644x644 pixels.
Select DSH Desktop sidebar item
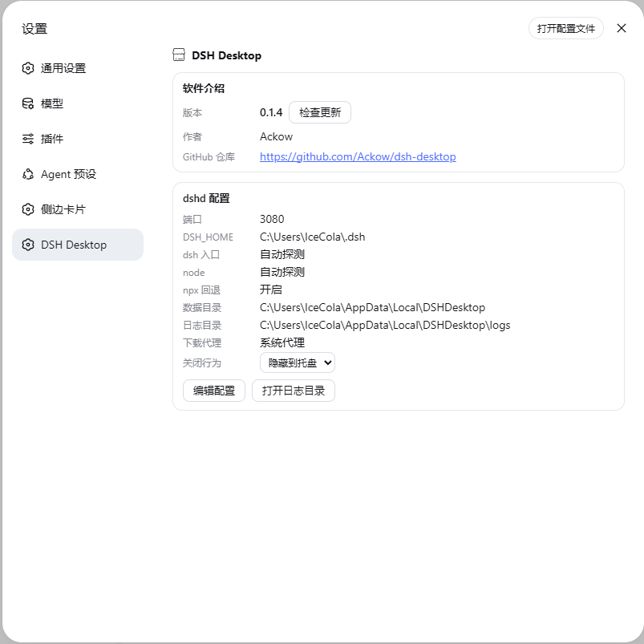click(x=78, y=245)
